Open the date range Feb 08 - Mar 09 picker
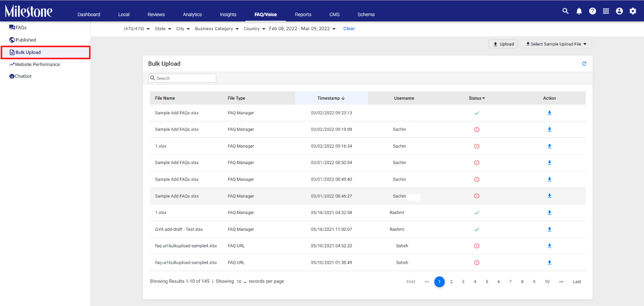 tap(302, 29)
